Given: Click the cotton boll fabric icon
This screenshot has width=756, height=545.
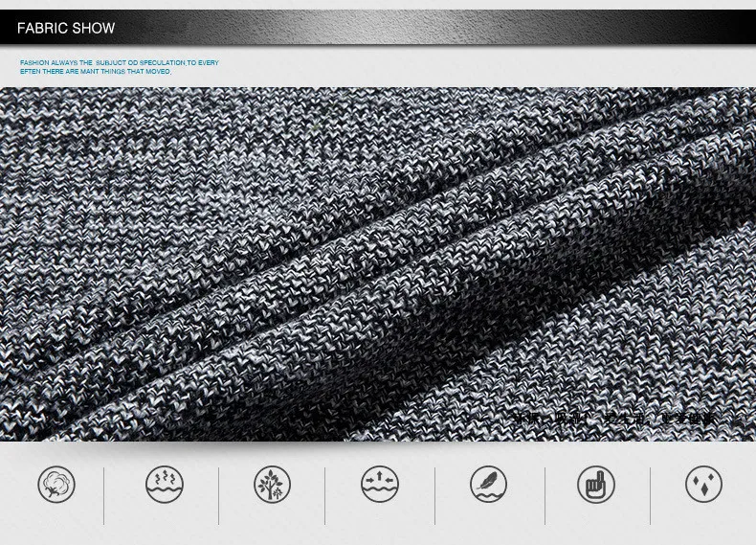Looking at the screenshot, I should point(56,484).
